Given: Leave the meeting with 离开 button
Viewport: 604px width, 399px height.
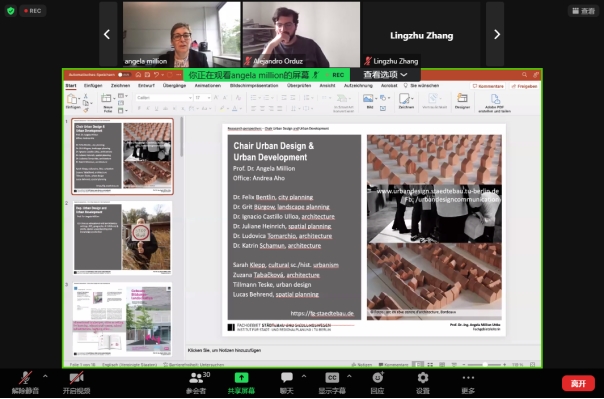Looking at the screenshot, I should point(578,383).
